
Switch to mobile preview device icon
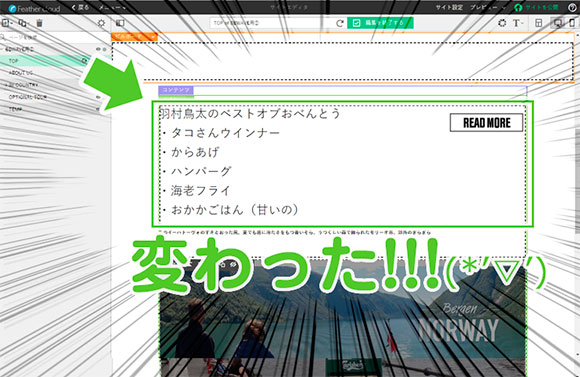pos(572,23)
